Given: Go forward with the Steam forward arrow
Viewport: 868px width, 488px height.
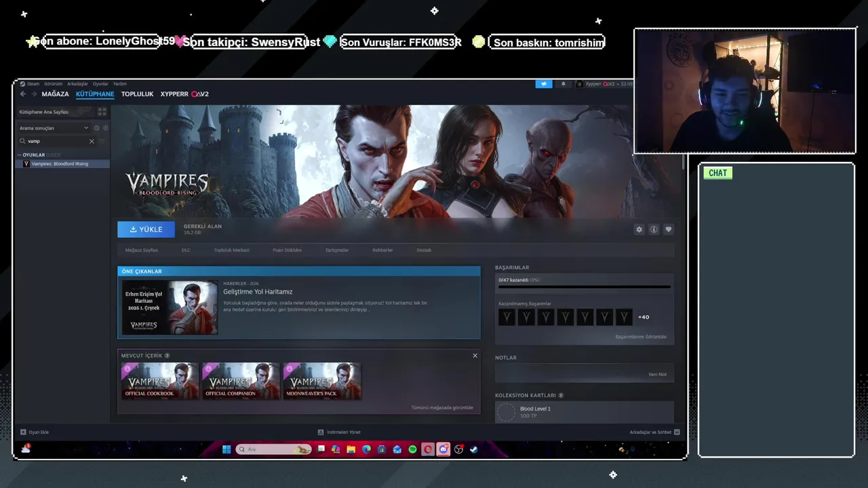Looking at the screenshot, I should [x=33, y=94].
